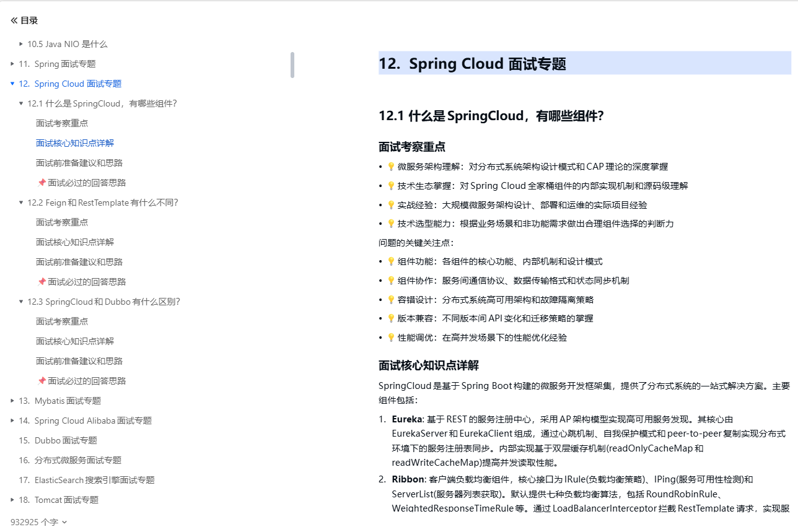This screenshot has width=798, height=532.
Task: Open 15. Dubbo 面试专题 in outline
Action: pyautogui.click(x=58, y=440)
